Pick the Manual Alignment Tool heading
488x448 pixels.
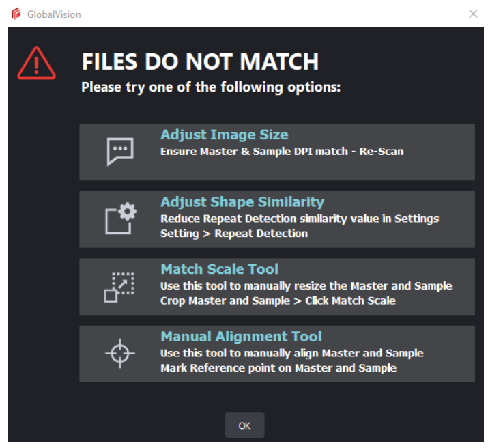pyautogui.click(x=241, y=336)
